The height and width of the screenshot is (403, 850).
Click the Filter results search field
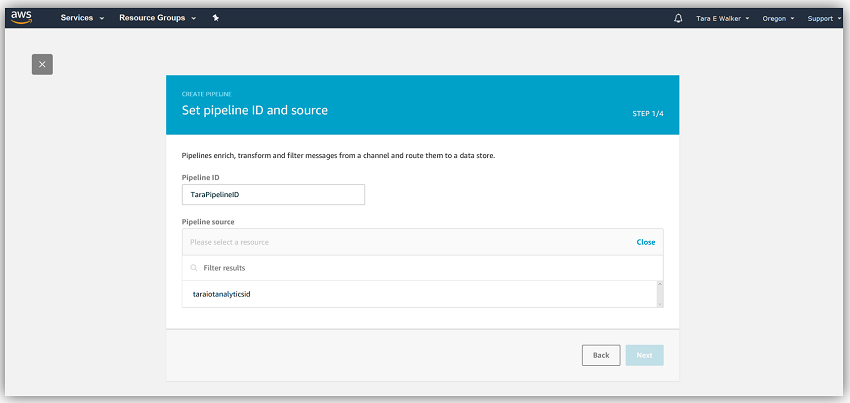coord(420,268)
